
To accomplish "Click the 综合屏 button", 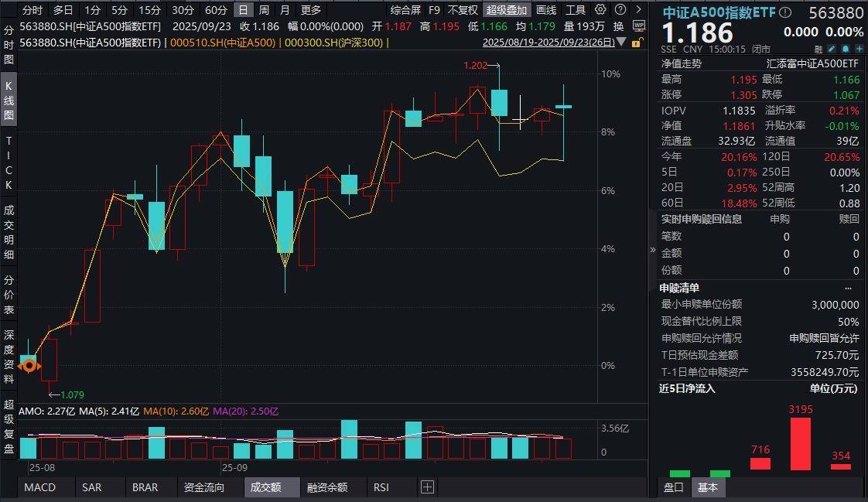I will click(405, 10).
